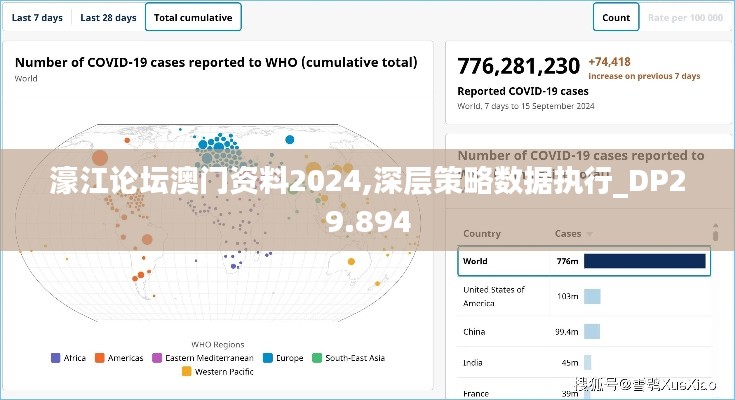
Task: Switch to Rate per 100 000
Action: tap(685, 18)
